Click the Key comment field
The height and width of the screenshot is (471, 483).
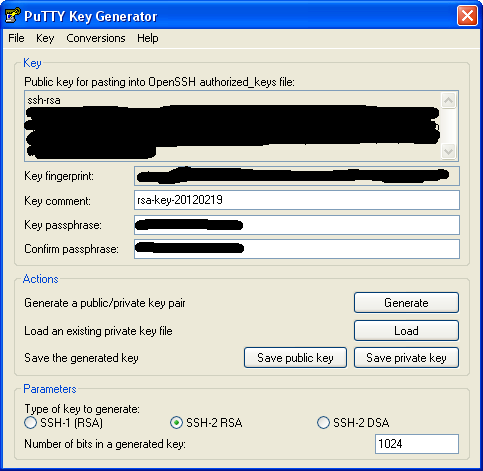(297, 200)
